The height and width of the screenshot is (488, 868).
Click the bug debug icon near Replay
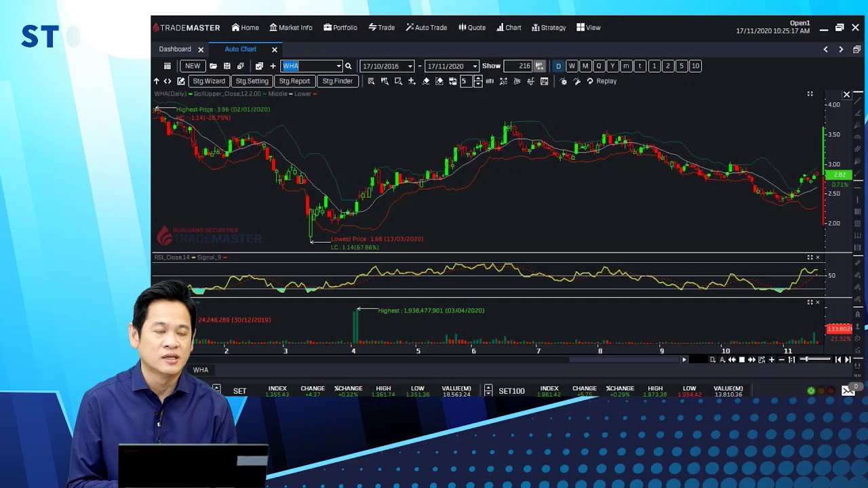[564, 81]
